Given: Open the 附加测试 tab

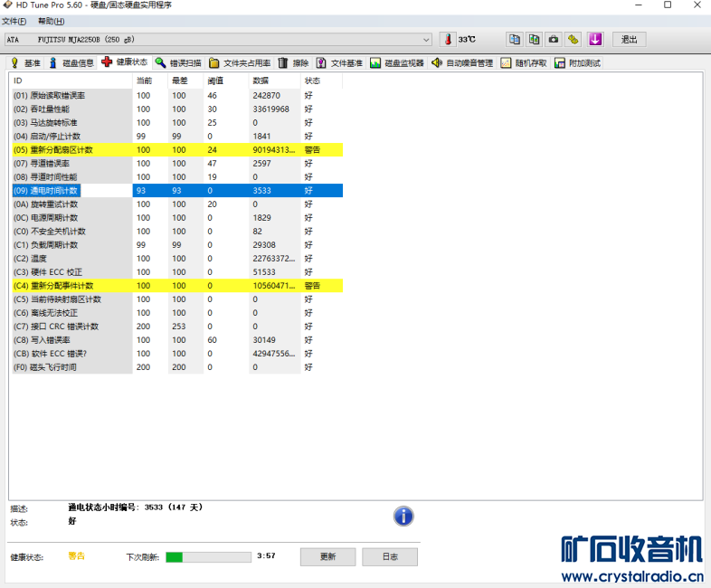Looking at the screenshot, I should tap(577, 63).
